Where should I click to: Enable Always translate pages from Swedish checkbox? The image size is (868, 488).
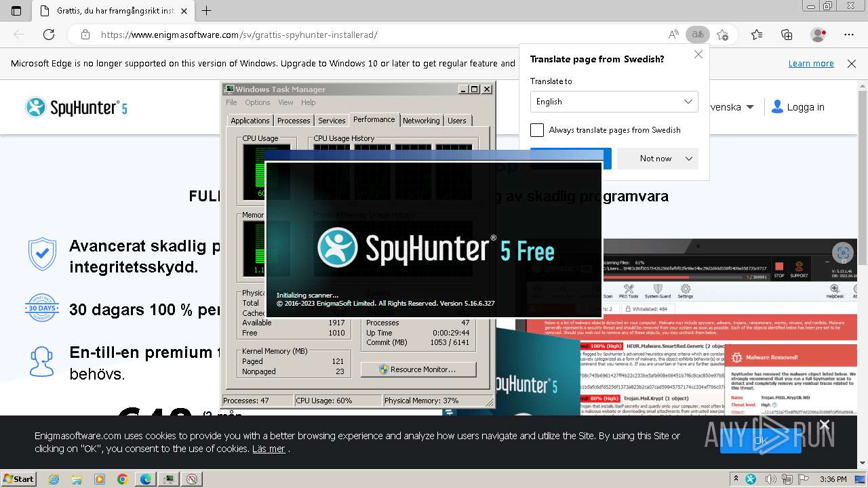click(x=537, y=130)
